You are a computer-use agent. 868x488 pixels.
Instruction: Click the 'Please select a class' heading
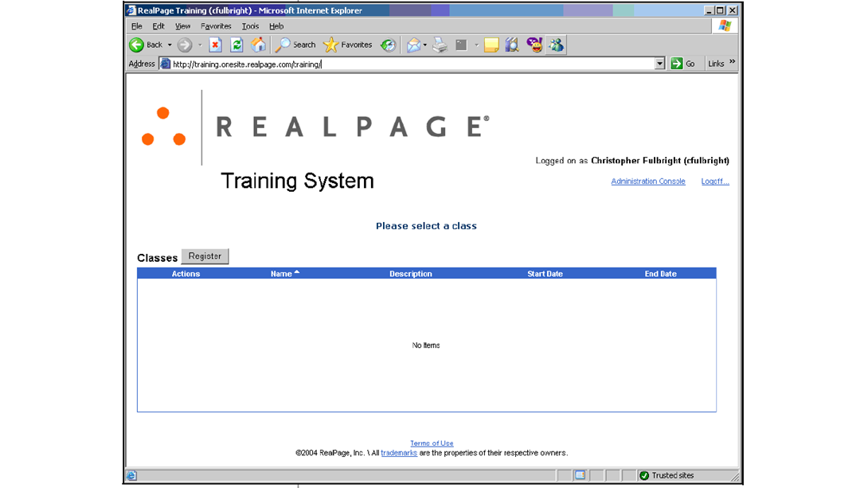(426, 226)
